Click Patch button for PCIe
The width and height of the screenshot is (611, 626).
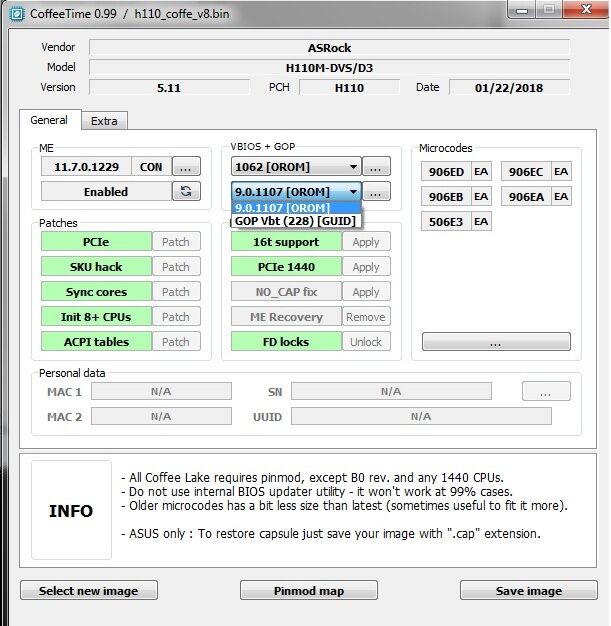point(176,242)
